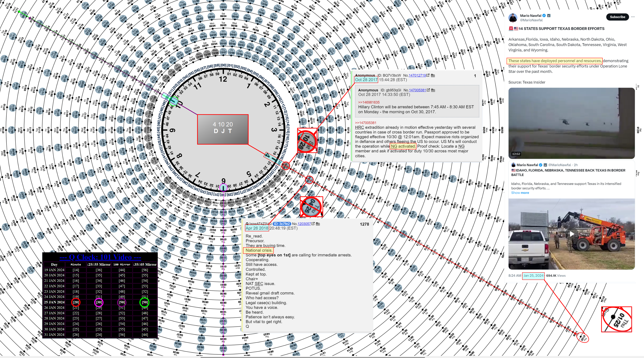The image size is (644, 358).
Task: Click the enlarged Thu 01/25 date marker inset
Action: coord(616,320)
